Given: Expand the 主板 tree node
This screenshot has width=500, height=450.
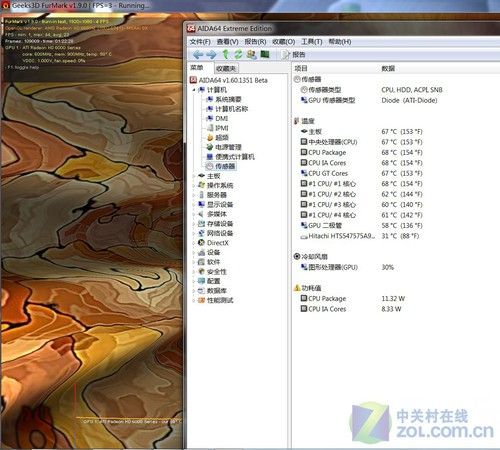Looking at the screenshot, I should point(194,176).
